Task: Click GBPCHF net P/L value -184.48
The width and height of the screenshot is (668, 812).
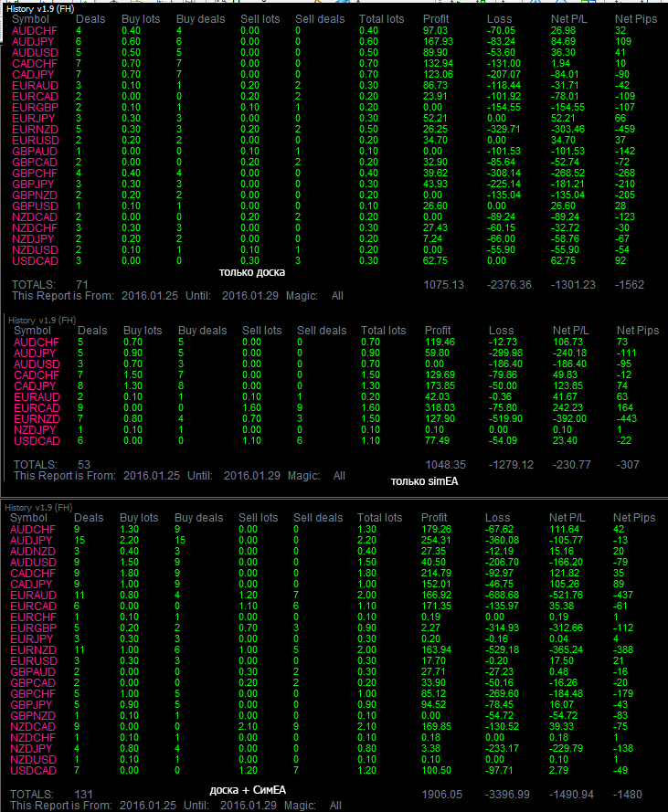Action: (x=566, y=694)
